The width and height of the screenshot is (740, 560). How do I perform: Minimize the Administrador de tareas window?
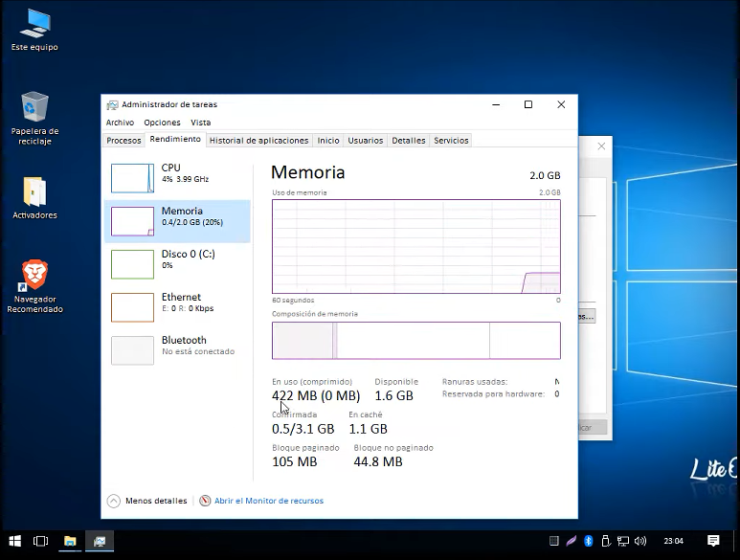tap(496, 104)
